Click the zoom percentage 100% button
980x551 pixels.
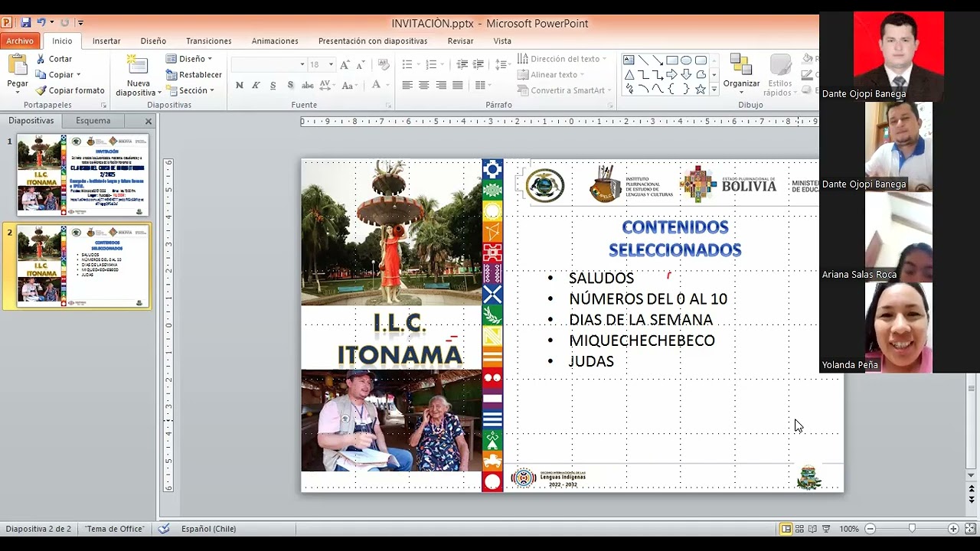[x=849, y=529]
